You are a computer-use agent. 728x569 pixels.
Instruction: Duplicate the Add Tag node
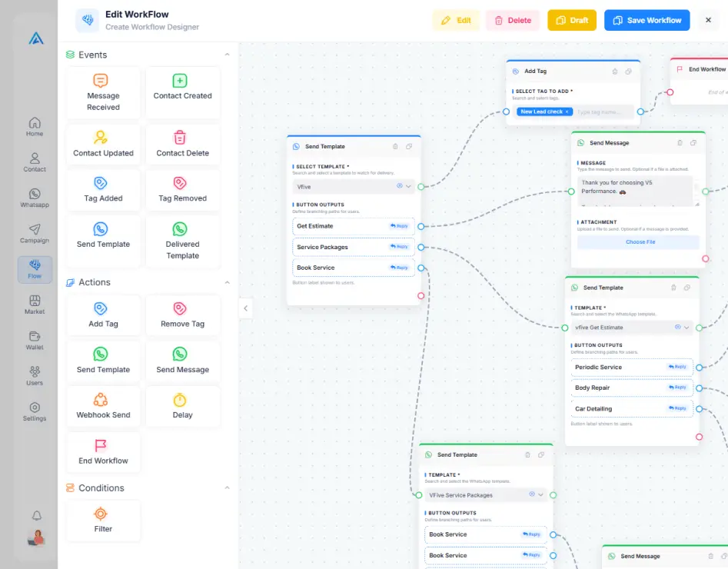tap(628, 72)
